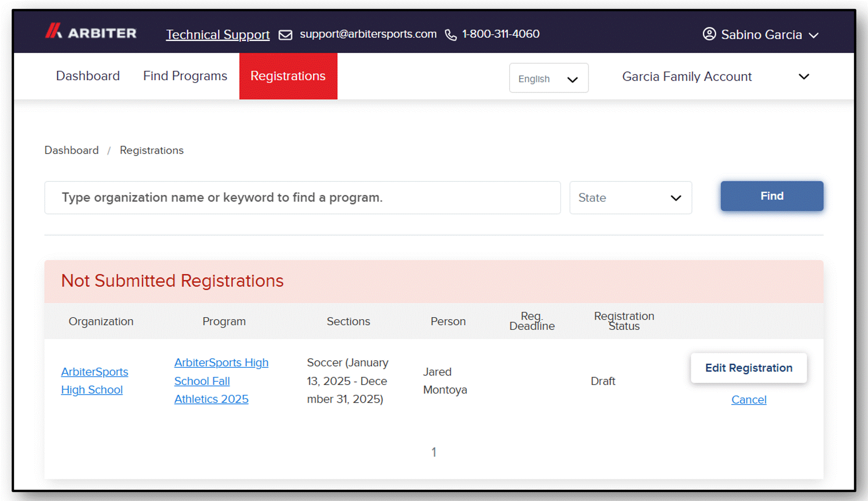Viewport: 868px width, 501px height.
Task: Click the Organization column header
Action: point(101,321)
